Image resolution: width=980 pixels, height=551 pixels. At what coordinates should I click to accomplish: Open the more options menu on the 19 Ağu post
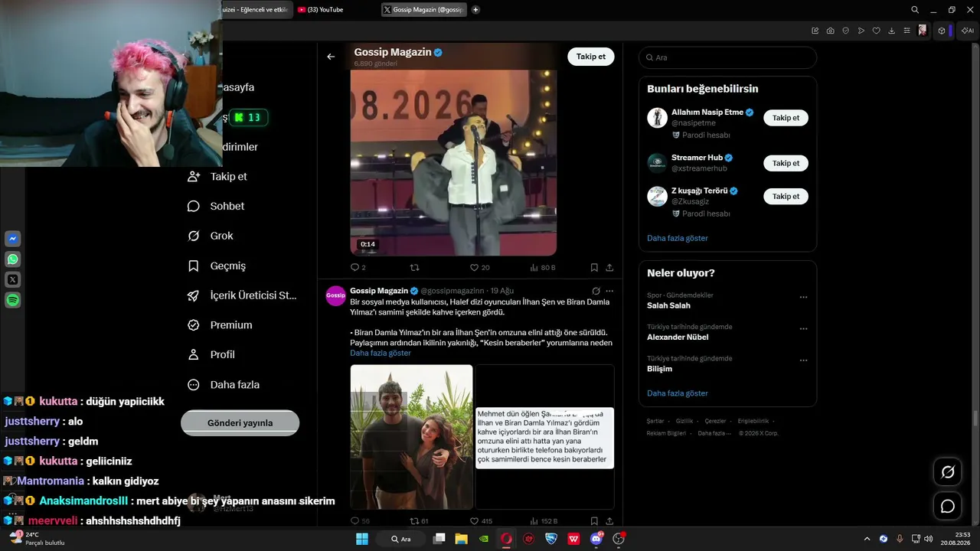(609, 291)
